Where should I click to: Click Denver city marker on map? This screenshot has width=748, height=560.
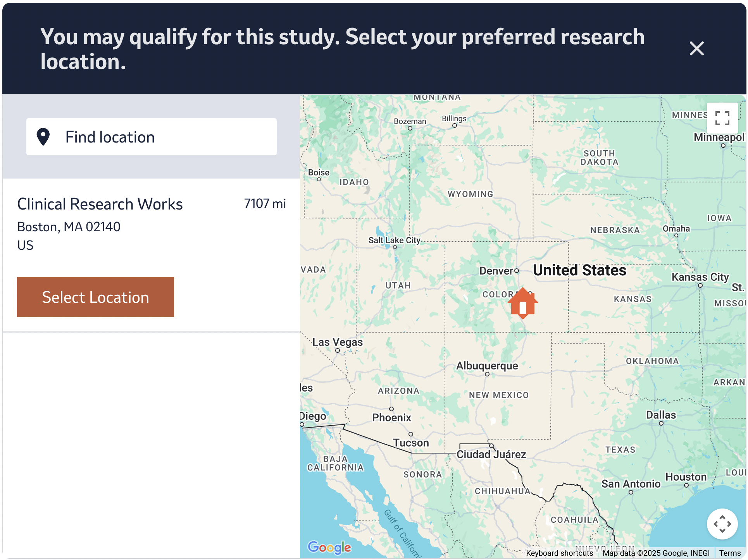tap(517, 271)
